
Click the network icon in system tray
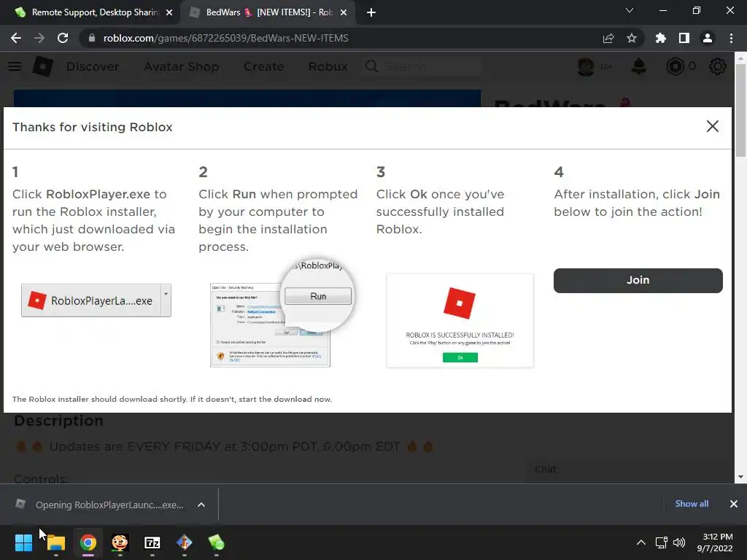(x=661, y=542)
